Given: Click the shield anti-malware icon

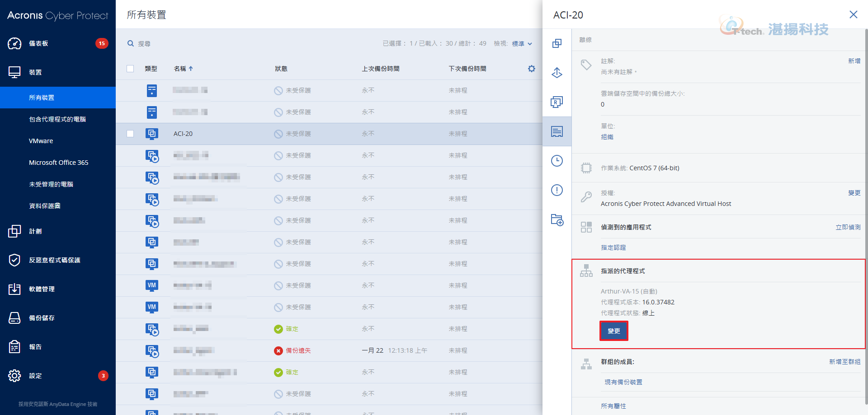Looking at the screenshot, I should tap(14, 260).
